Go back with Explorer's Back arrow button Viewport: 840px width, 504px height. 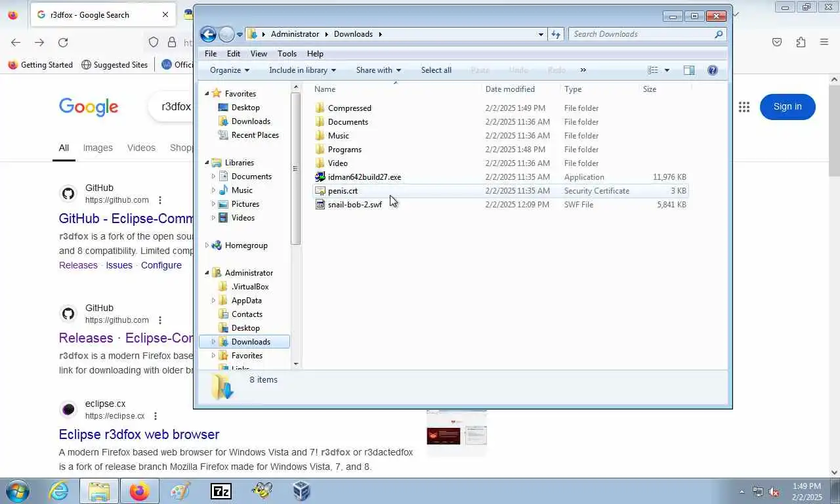(208, 34)
